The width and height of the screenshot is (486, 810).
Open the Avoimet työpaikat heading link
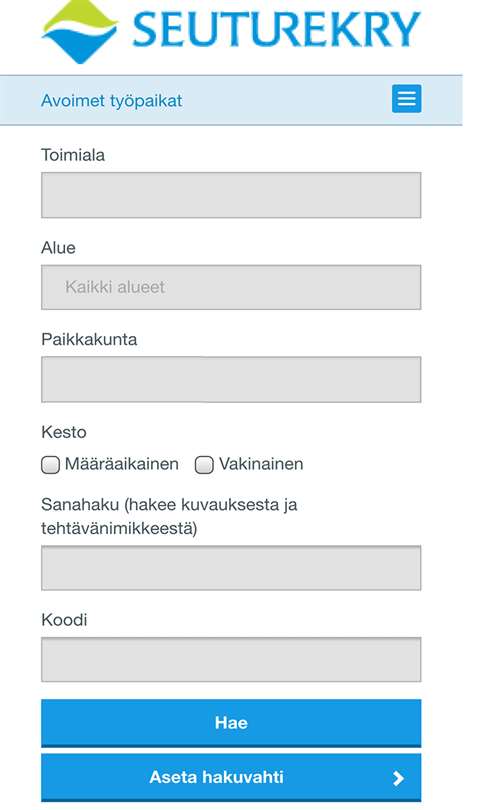click(112, 101)
